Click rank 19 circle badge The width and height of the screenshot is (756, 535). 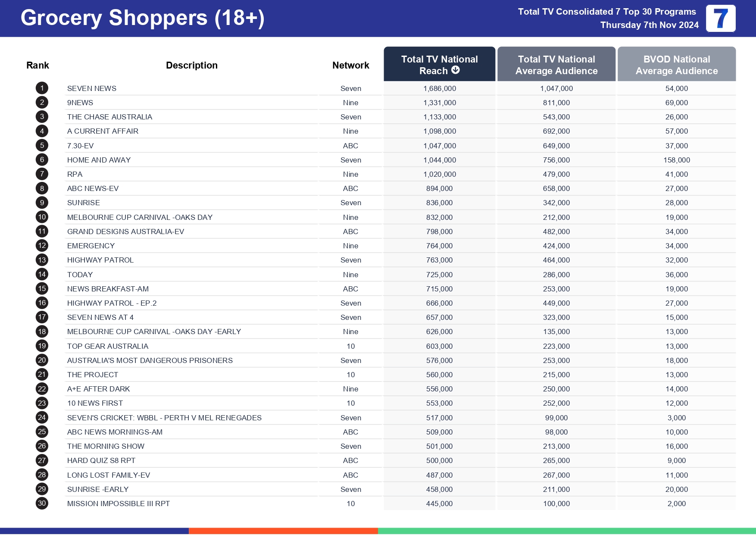click(42, 346)
